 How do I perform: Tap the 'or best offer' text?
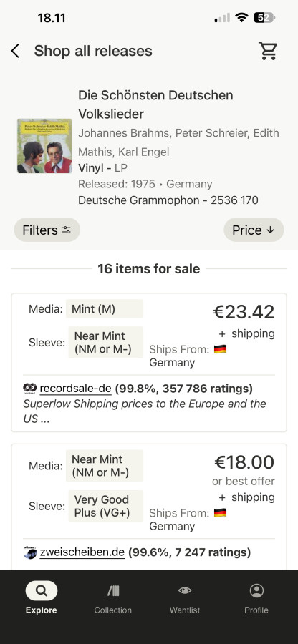(244, 482)
